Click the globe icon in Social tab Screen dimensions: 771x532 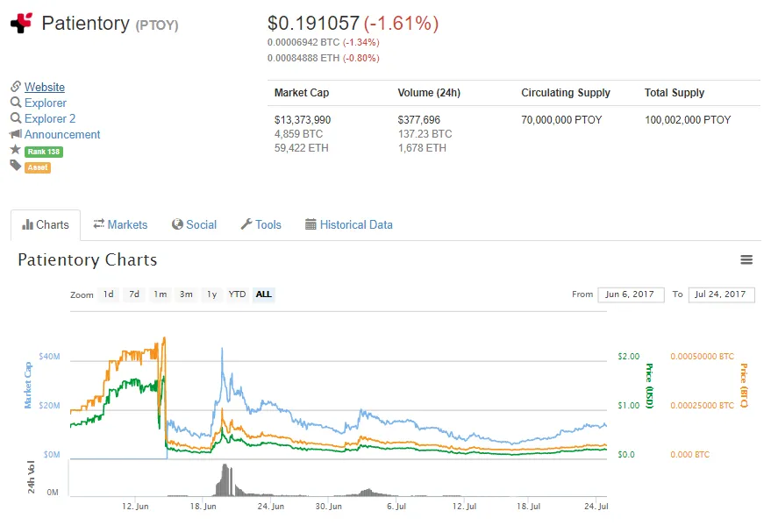(x=177, y=224)
